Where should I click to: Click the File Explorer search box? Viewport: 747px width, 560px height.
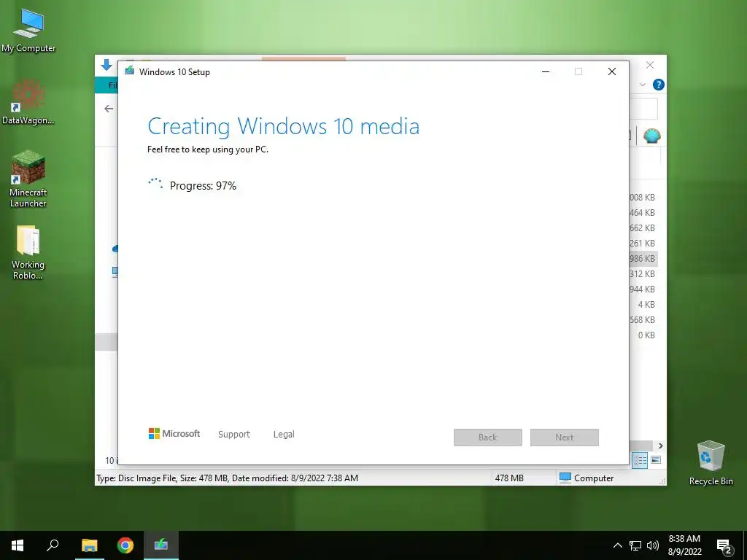tap(643, 109)
